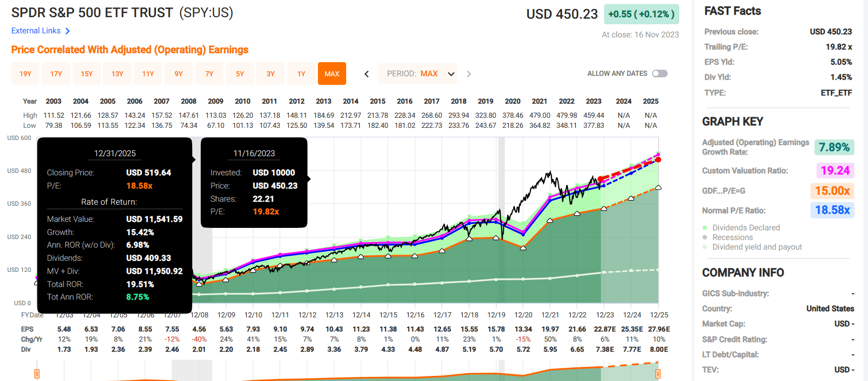The image size is (868, 381).
Task: Click the right orange range slider handle
Action: pyautogui.click(x=658, y=374)
